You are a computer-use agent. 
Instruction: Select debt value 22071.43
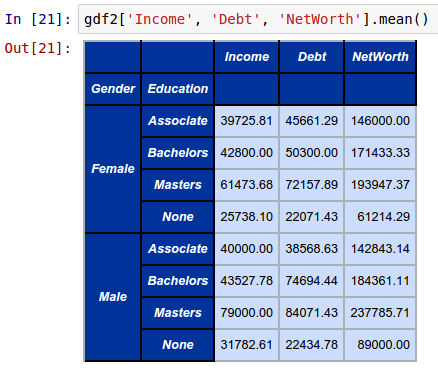click(312, 217)
